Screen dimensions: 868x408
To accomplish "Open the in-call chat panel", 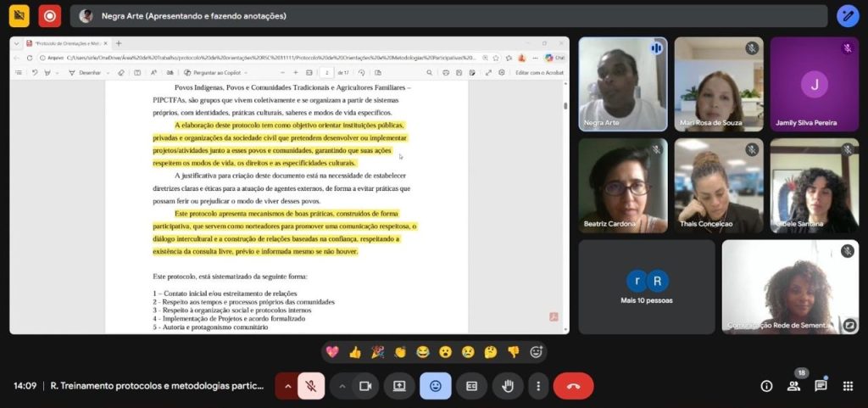I will coord(821,386).
